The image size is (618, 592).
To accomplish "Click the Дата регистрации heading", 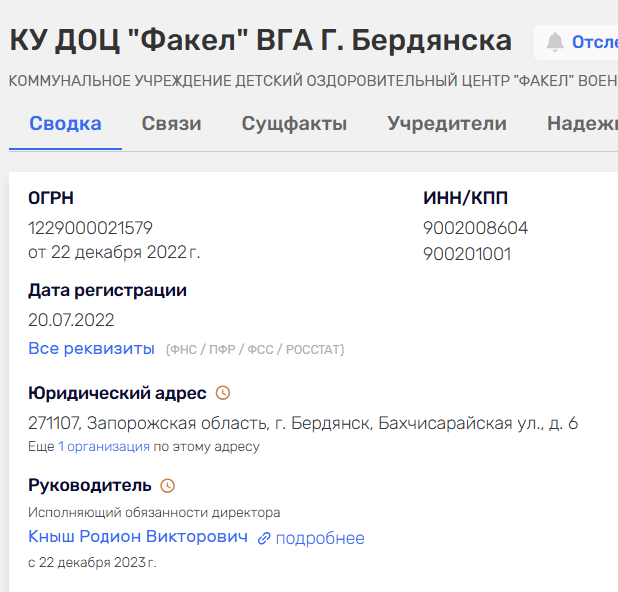I will pyautogui.click(x=108, y=290).
